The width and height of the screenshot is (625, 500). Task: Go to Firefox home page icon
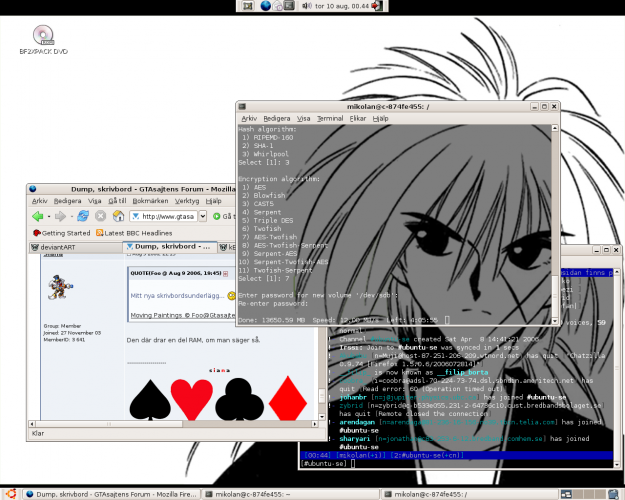[118, 216]
